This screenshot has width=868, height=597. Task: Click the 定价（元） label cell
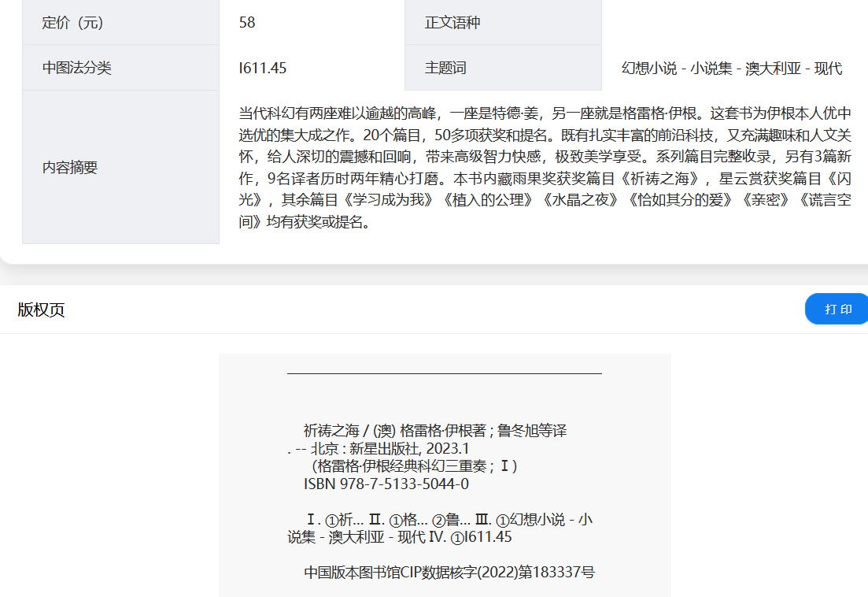point(120,23)
